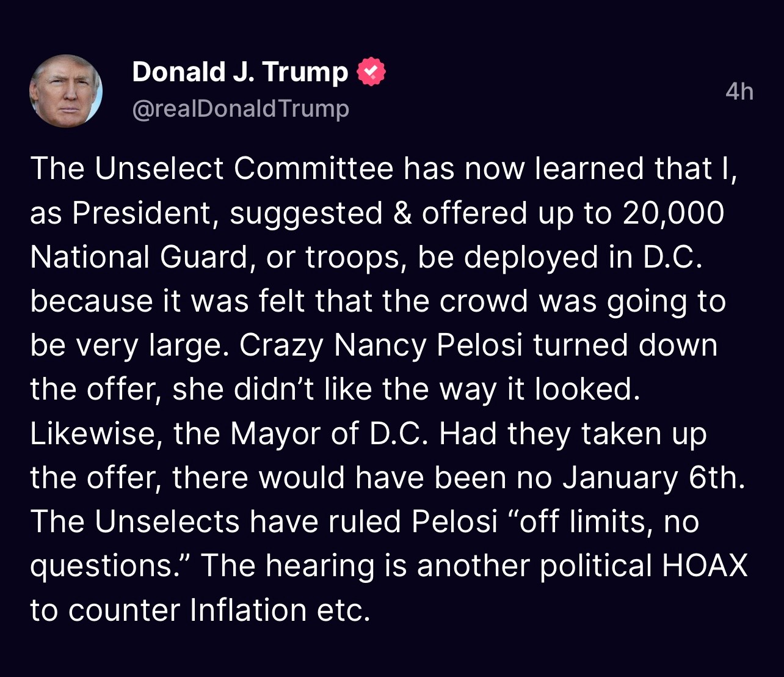This screenshot has width=784, height=677.
Task: Click the red verified badge icon
Action: click(x=371, y=72)
